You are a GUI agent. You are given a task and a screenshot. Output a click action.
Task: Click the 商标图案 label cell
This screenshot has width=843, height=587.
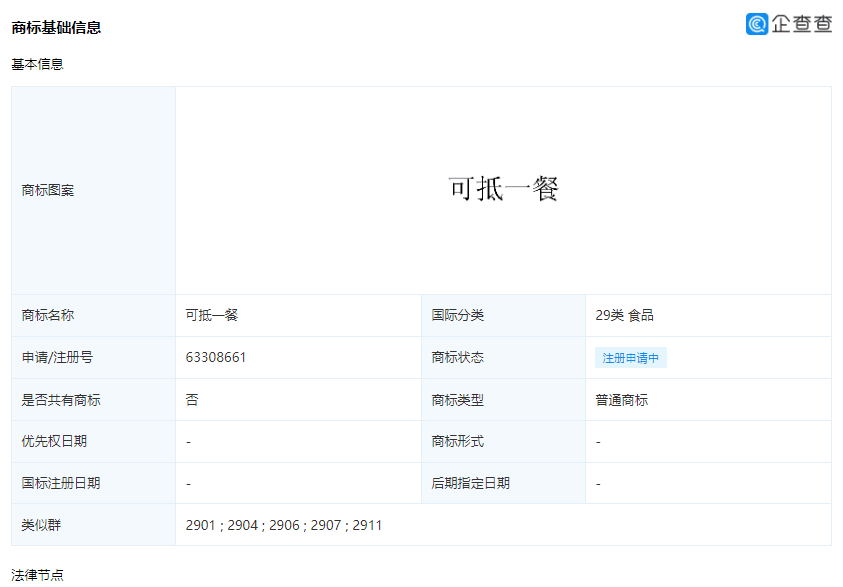pos(48,189)
